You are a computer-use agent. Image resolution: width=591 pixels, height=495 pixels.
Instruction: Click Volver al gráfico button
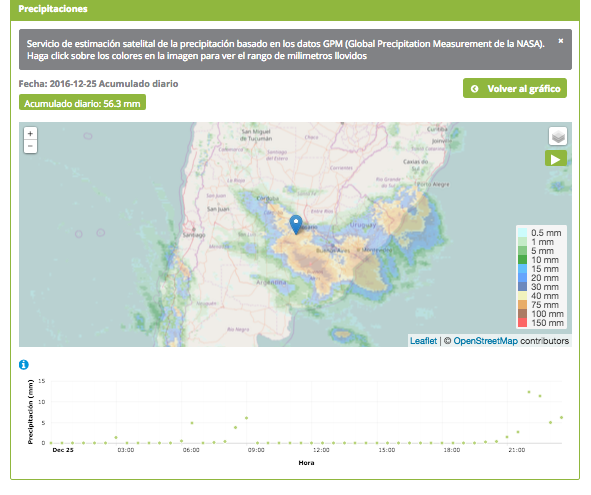point(515,88)
